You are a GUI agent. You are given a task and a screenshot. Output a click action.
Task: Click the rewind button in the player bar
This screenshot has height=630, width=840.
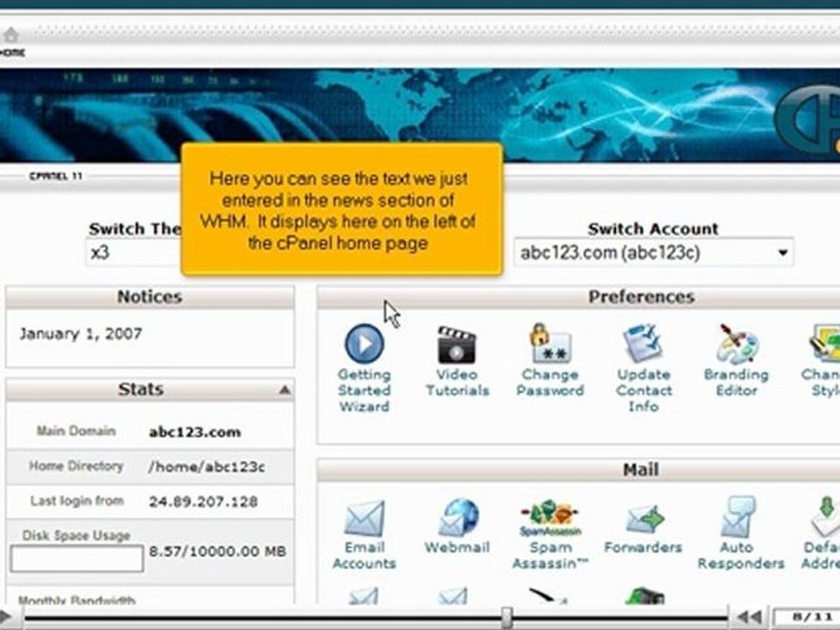tap(749, 618)
